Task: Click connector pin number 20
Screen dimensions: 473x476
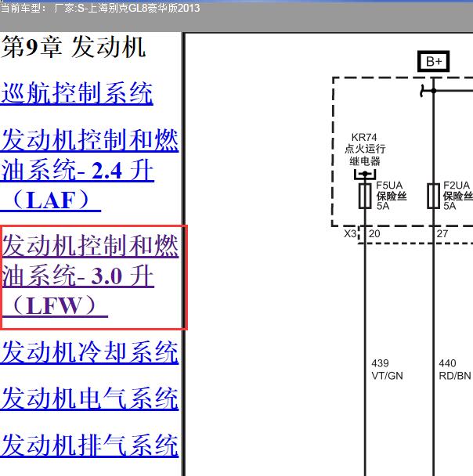Action: (374, 234)
